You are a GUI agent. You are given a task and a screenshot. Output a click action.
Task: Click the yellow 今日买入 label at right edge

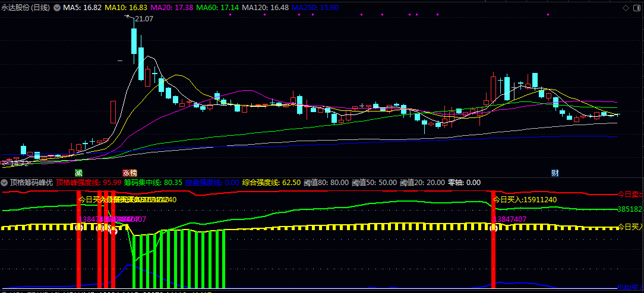point(630,226)
